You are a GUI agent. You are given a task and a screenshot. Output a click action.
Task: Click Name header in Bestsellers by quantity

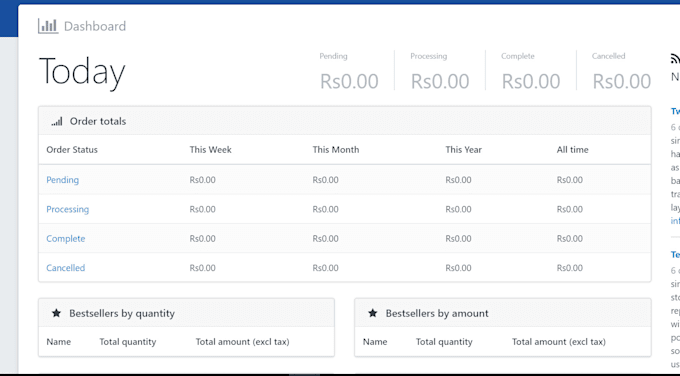point(59,342)
